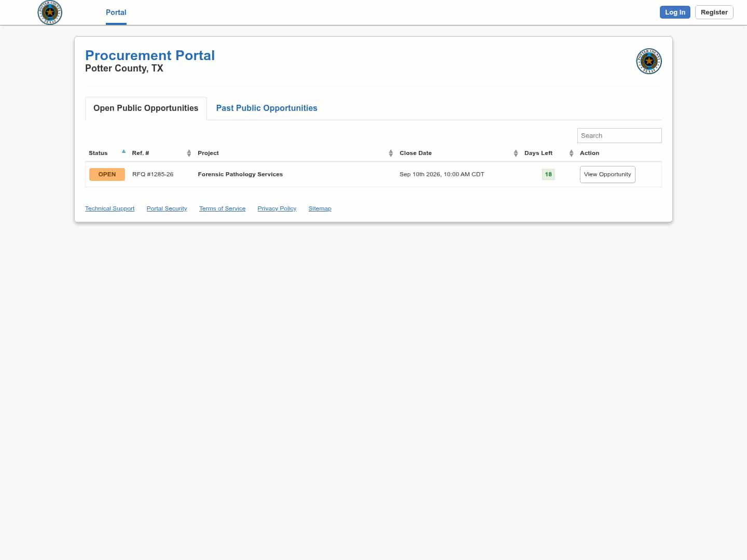Click the OPEN status badge
Screen dimensions: 747x560
(x=107, y=174)
